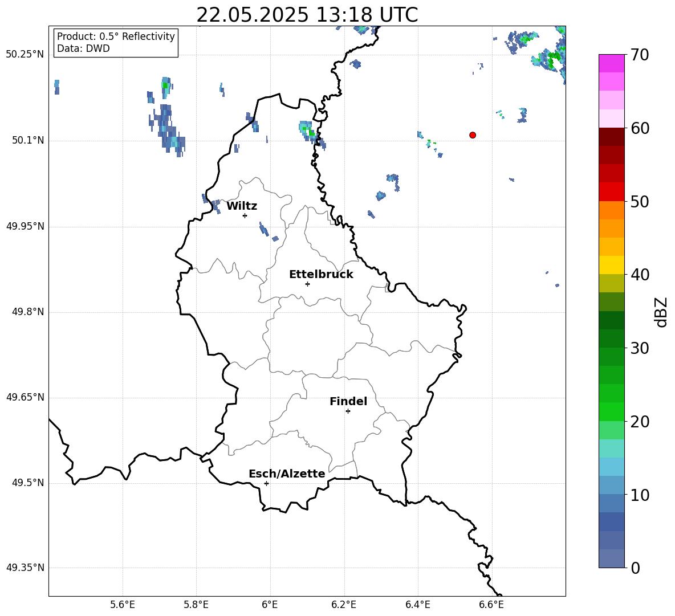Click the Esch/Alzette city label
Viewport: 675px width, 616px height.
287,474
